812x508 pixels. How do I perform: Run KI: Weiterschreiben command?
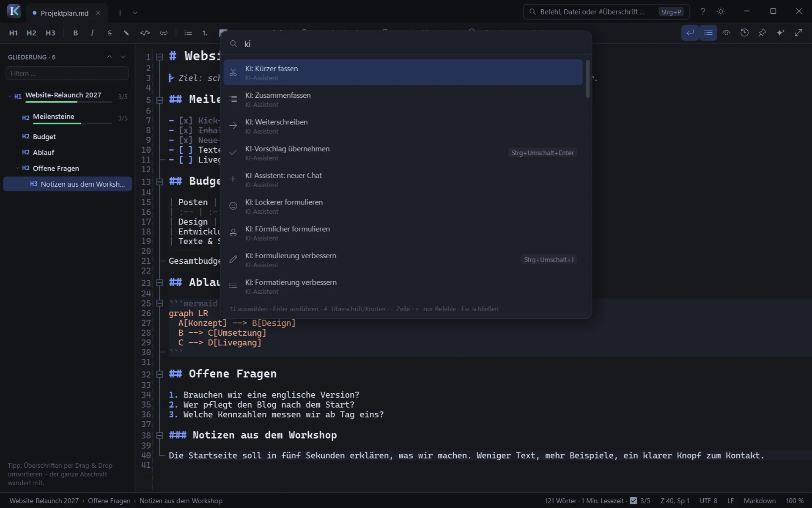tap(403, 126)
